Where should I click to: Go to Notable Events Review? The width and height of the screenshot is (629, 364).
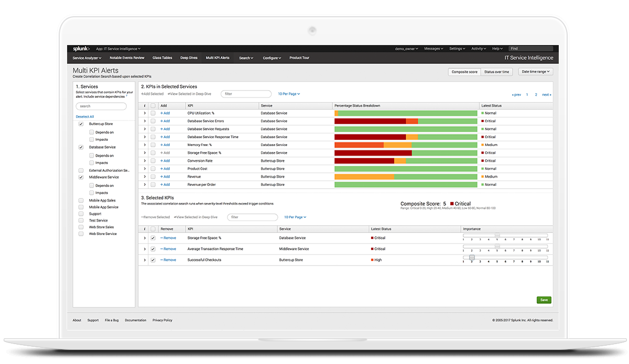pos(127,58)
